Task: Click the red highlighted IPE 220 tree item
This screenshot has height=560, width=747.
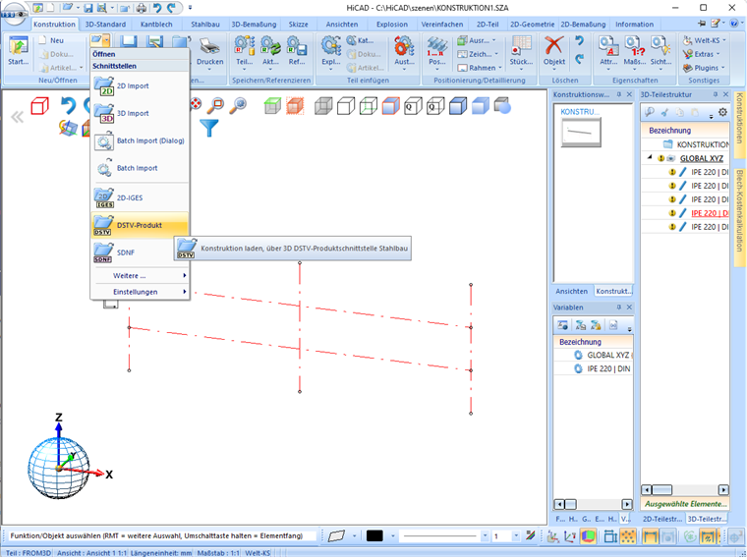Action: click(710, 213)
